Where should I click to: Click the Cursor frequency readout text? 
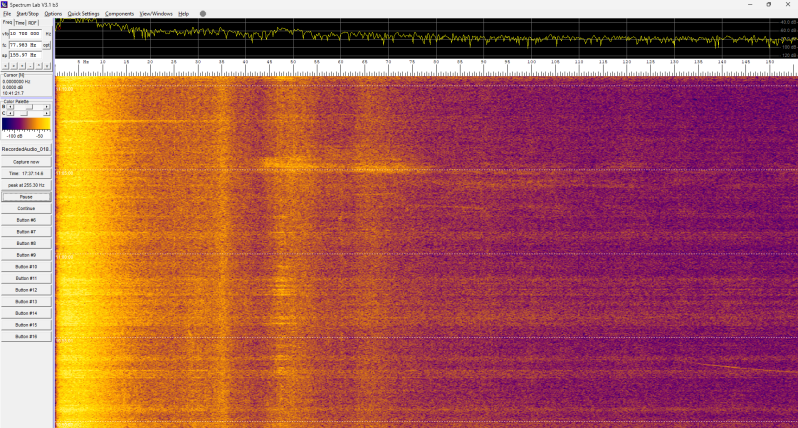(16, 81)
